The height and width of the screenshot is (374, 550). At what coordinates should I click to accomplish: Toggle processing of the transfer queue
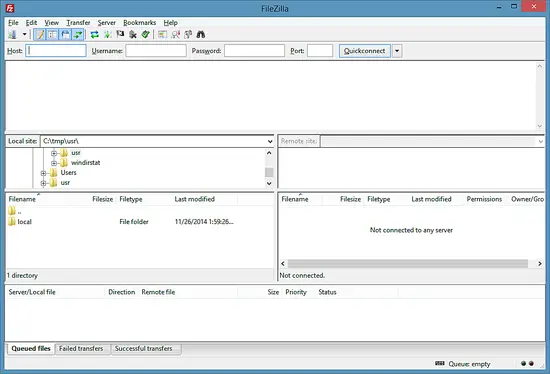click(x=107, y=34)
